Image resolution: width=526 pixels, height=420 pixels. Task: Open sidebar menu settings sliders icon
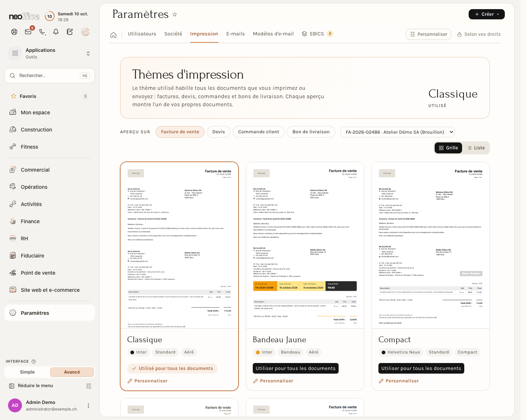click(89, 386)
